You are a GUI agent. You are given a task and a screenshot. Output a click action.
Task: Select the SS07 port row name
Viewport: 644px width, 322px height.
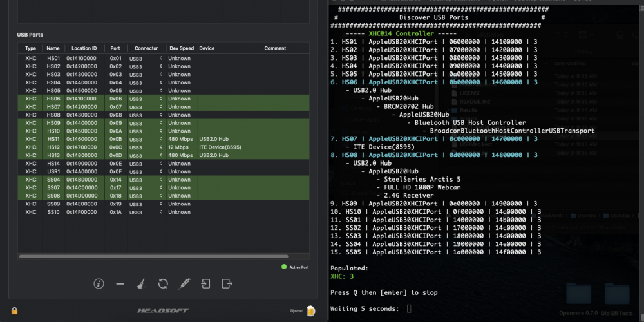coord(53,187)
